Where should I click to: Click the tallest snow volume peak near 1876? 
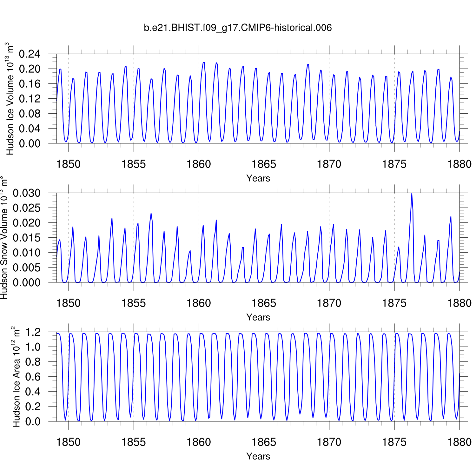click(x=412, y=194)
